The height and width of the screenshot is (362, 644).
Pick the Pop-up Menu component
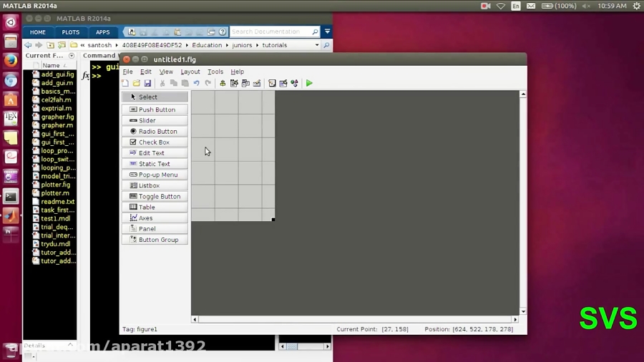(155, 175)
